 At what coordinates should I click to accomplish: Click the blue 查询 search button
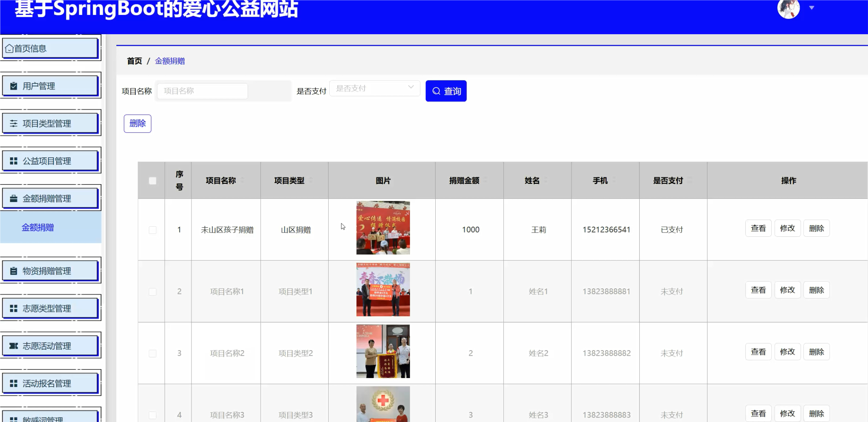[446, 91]
